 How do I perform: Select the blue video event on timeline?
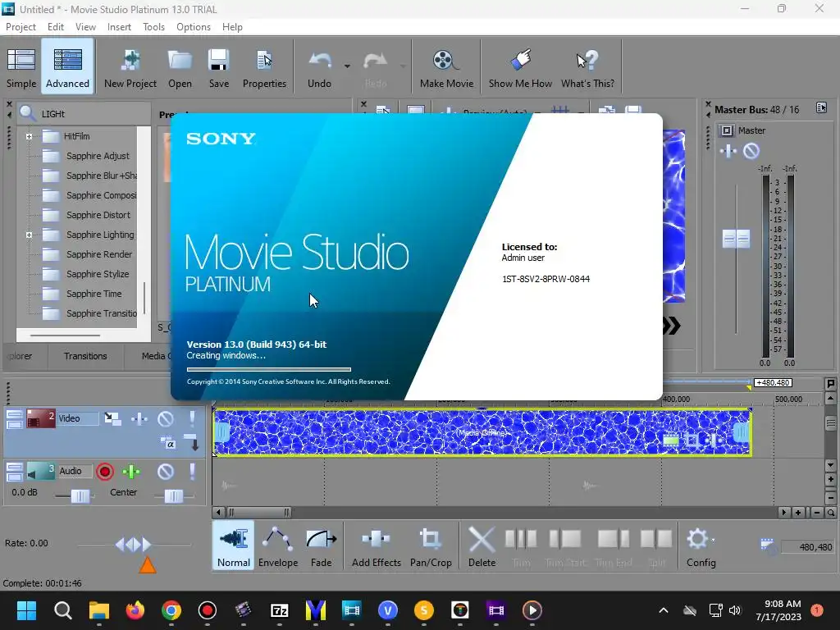click(x=482, y=432)
